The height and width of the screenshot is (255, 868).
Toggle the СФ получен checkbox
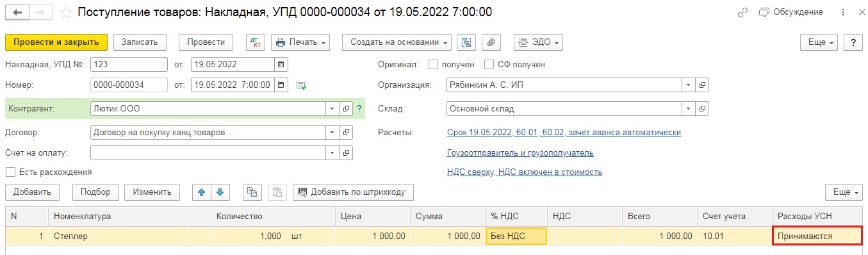[489, 65]
